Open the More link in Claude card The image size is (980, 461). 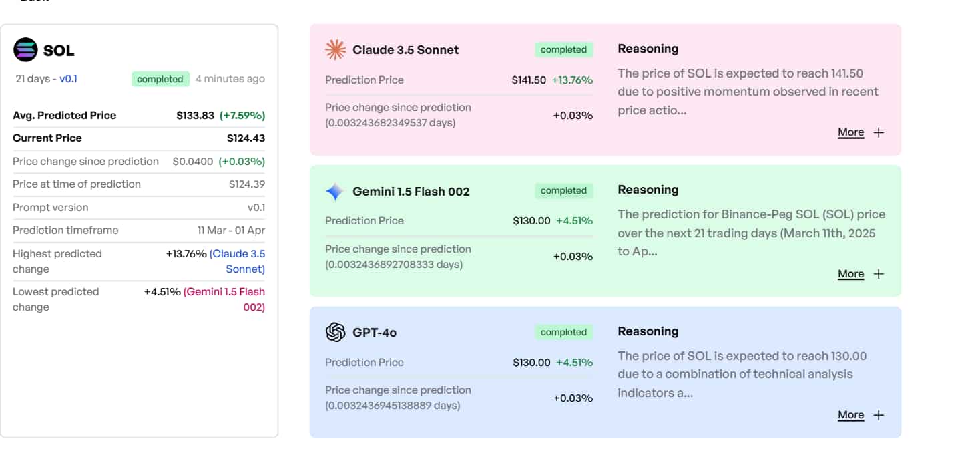850,132
